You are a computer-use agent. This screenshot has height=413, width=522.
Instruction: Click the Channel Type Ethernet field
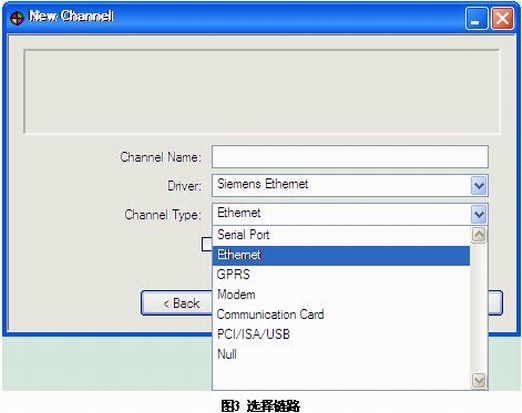click(341, 214)
